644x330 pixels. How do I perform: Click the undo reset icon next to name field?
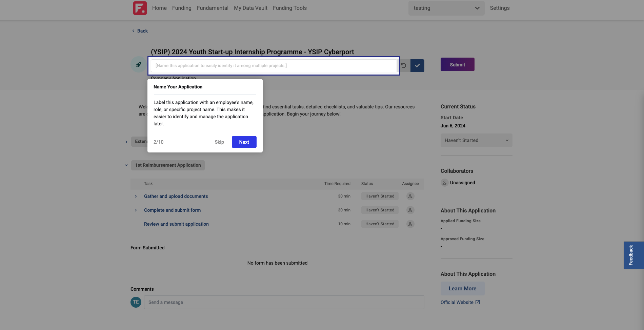coord(403,65)
